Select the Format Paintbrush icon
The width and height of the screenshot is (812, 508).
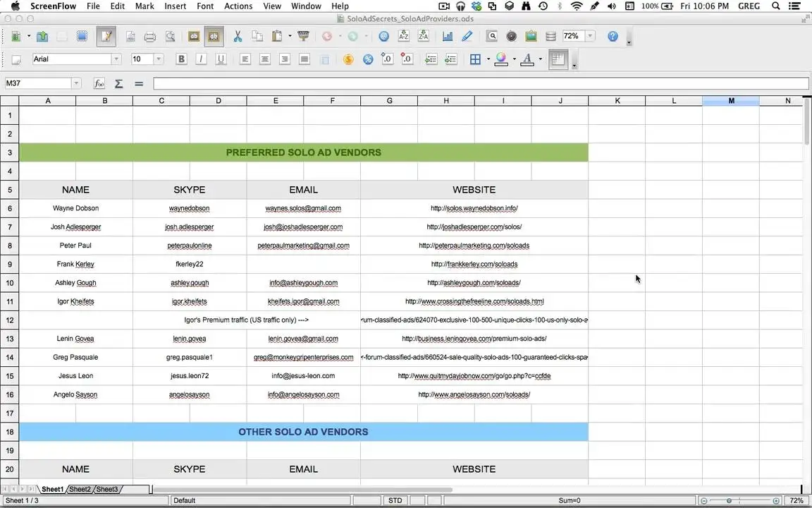pos(304,36)
